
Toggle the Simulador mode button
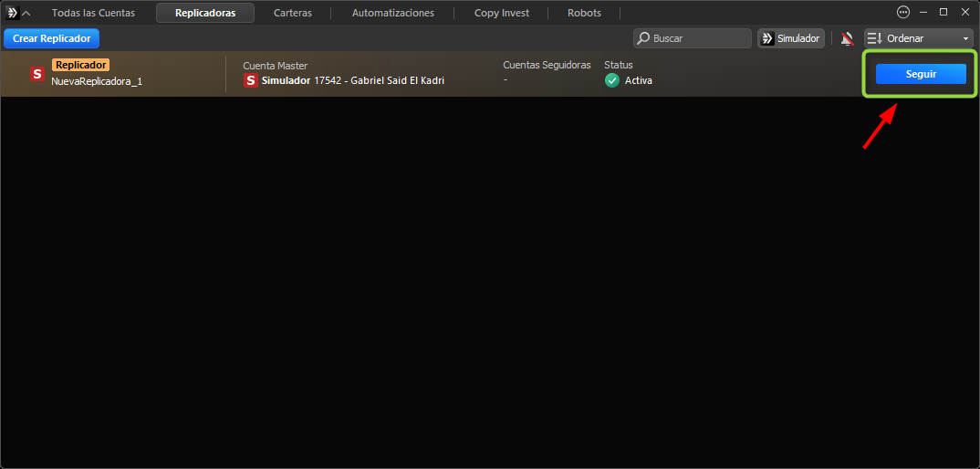pos(790,38)
